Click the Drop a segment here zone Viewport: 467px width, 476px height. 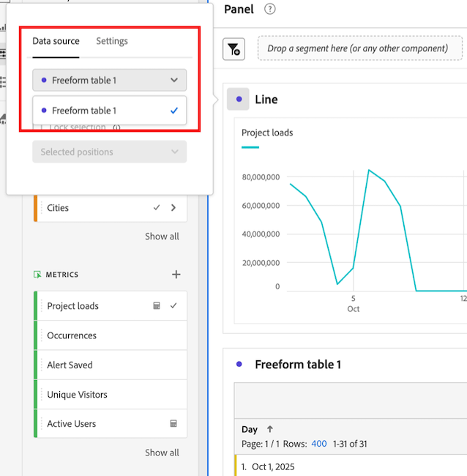[x=357, y=48]
